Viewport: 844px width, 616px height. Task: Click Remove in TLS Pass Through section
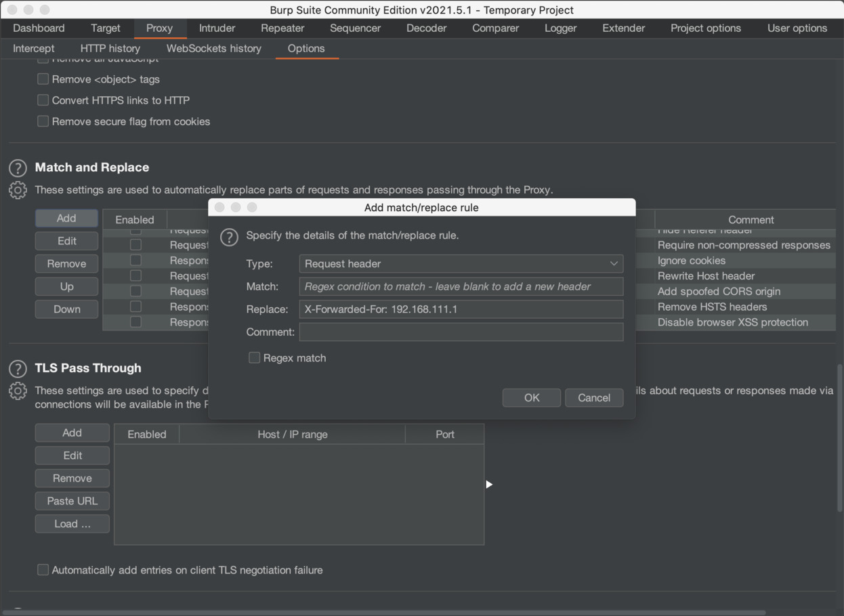coord(72,478)
